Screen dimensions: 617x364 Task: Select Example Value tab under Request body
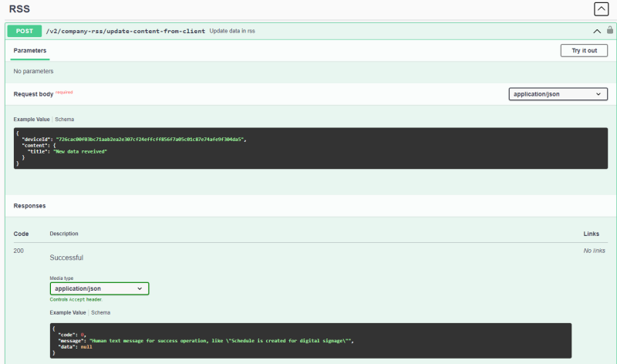[x=32, y=120]
